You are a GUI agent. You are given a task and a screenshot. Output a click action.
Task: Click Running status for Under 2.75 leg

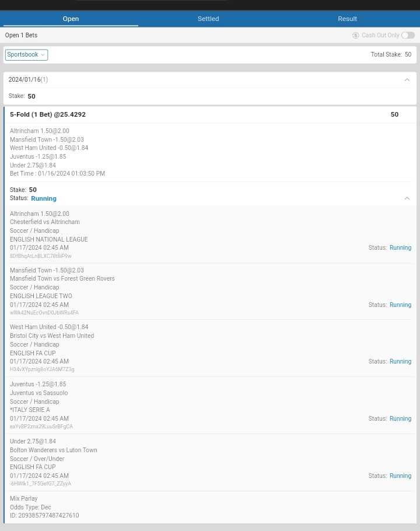(400, 476)
